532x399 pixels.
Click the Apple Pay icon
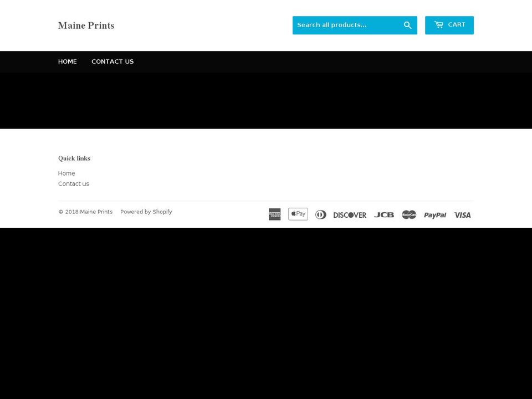[298, 214]
